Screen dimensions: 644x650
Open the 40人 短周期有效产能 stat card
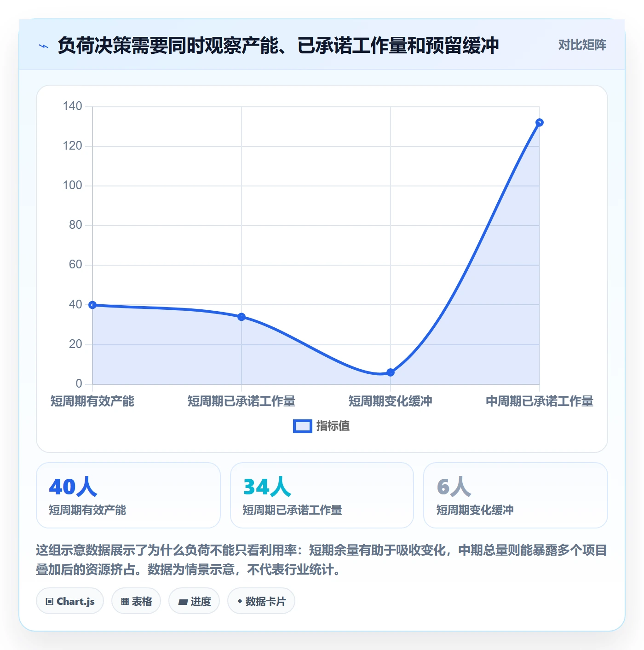(x=128, y=495)
